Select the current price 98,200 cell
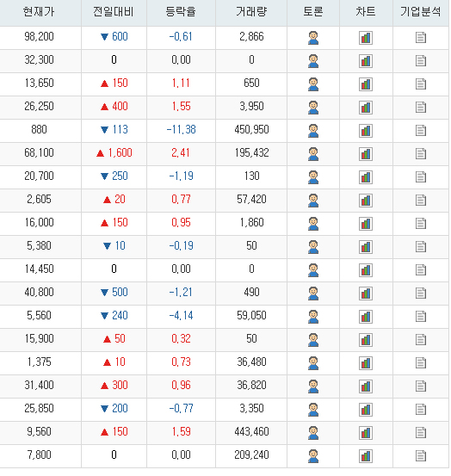 tap(39, 37)
